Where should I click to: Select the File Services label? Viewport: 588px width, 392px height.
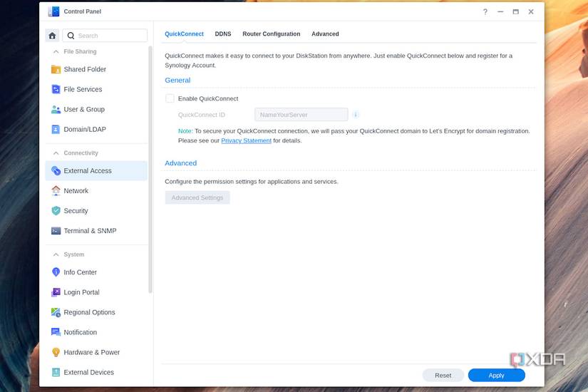tap(83, 89)
